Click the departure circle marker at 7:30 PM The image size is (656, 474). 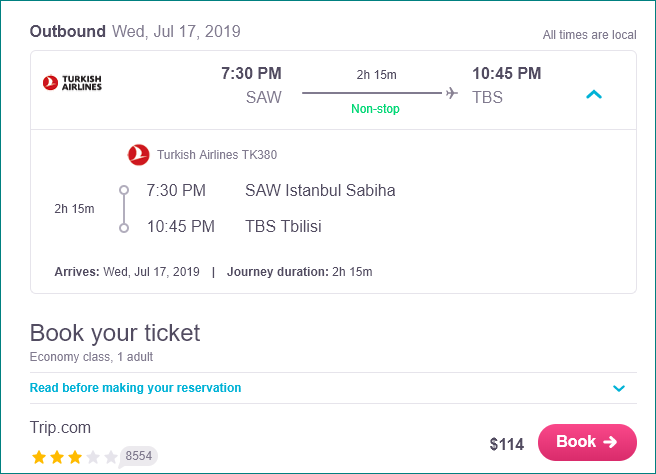coord(124,190)
